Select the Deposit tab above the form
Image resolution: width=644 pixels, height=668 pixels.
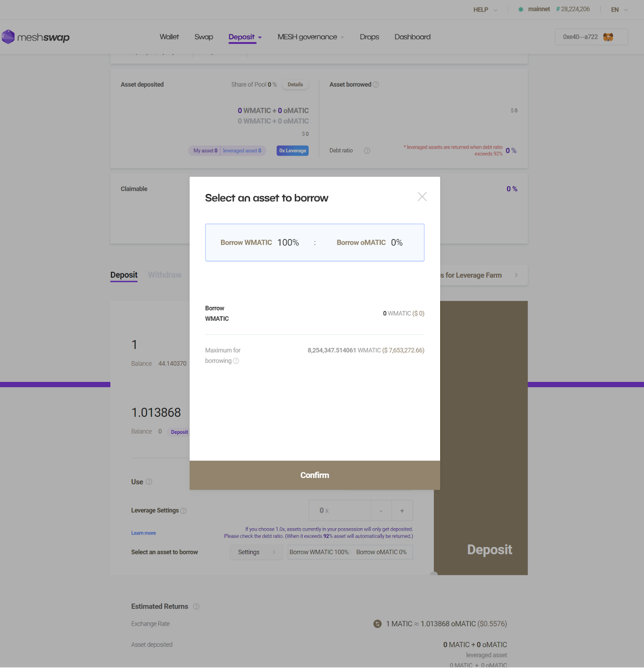pos(124,275)
